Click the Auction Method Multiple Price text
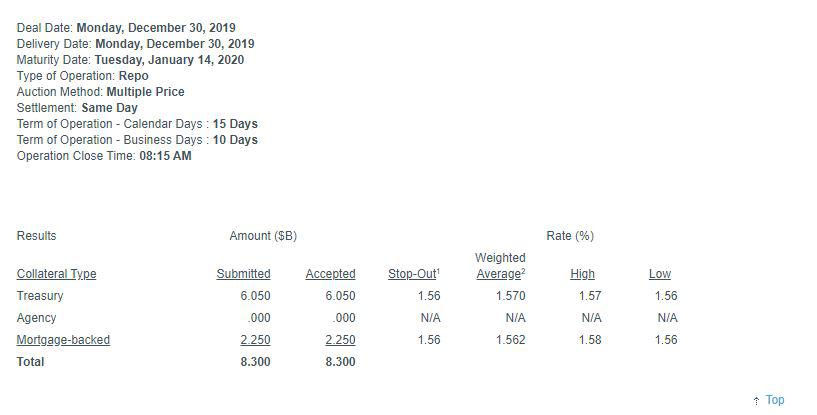 (x=145, y=92)
